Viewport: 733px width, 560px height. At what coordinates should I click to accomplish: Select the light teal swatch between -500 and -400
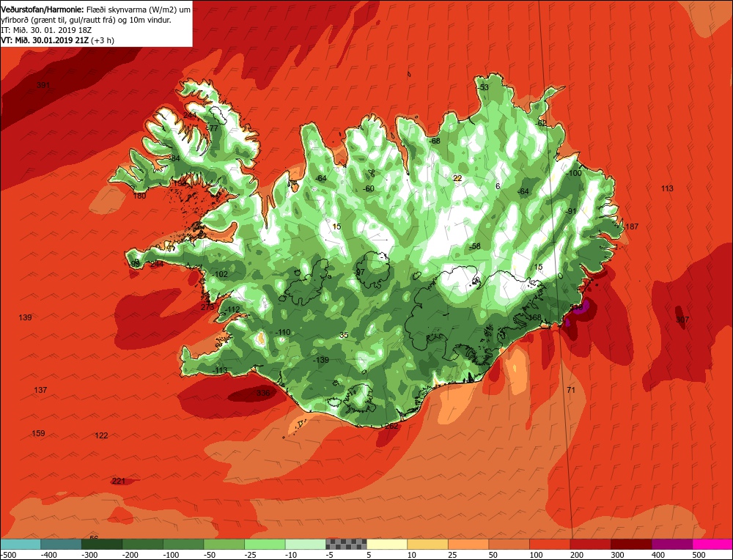tap(21, 544)
